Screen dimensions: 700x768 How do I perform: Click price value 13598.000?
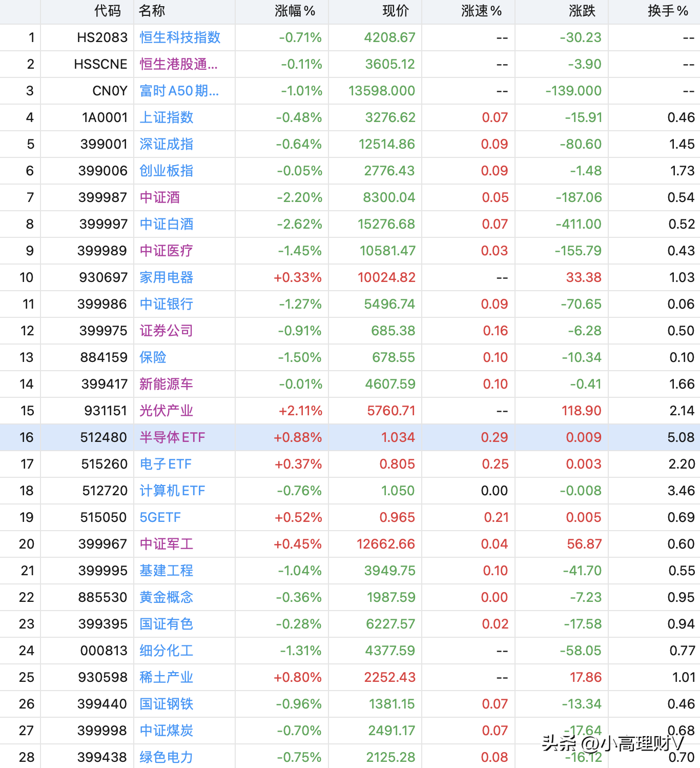pyautogui.click(x=382, y=91)
